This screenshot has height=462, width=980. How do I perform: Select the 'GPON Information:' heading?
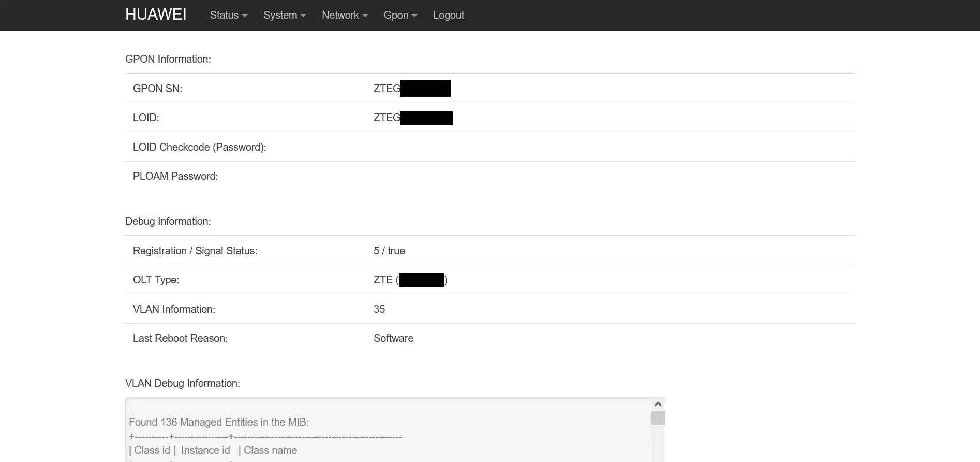tap(168, 59)
